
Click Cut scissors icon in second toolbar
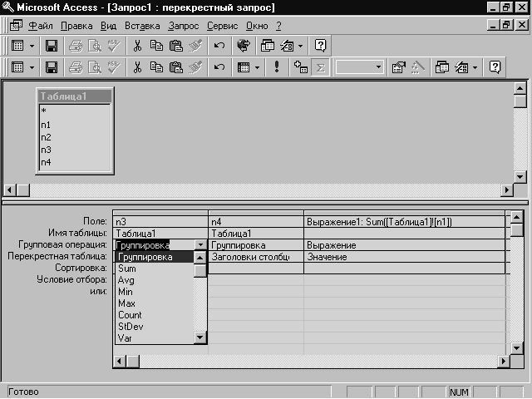coord(137,67)
